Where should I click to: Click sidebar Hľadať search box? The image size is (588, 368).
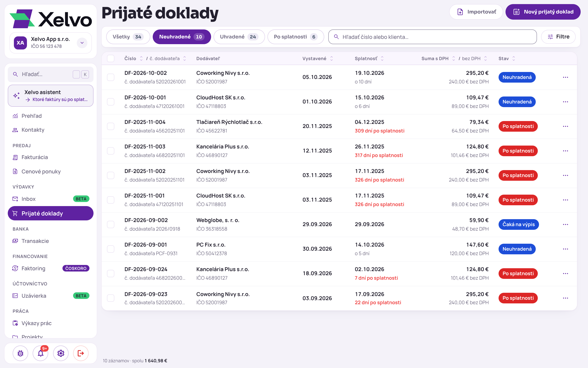coord(51,74)
